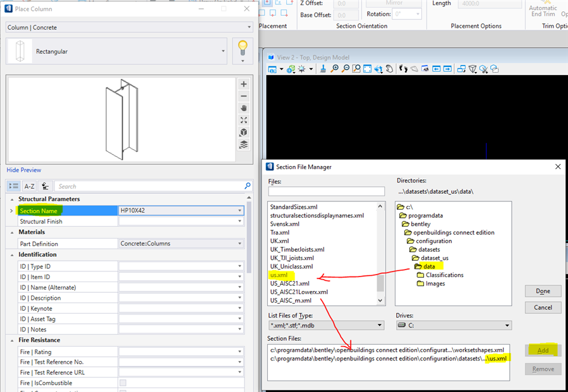The height and width of the screenshot is (392, 568).
Task: Collapse the Structural Parameters group
Action: [13, 199]
